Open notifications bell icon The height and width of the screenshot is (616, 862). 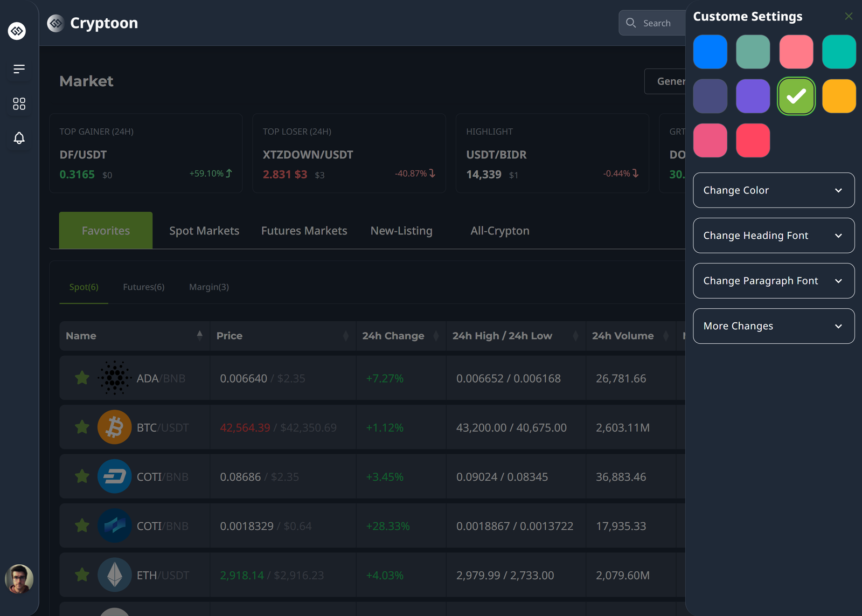pos(19,138)
